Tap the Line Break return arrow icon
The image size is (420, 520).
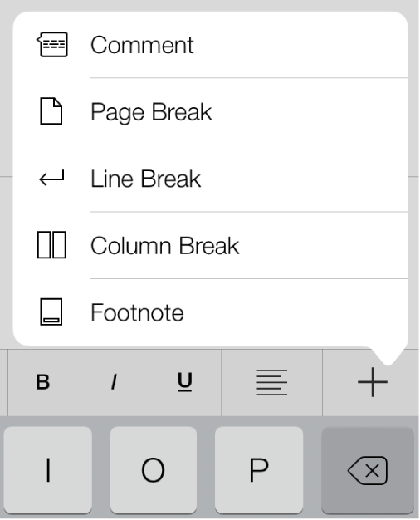coord(51,179)
